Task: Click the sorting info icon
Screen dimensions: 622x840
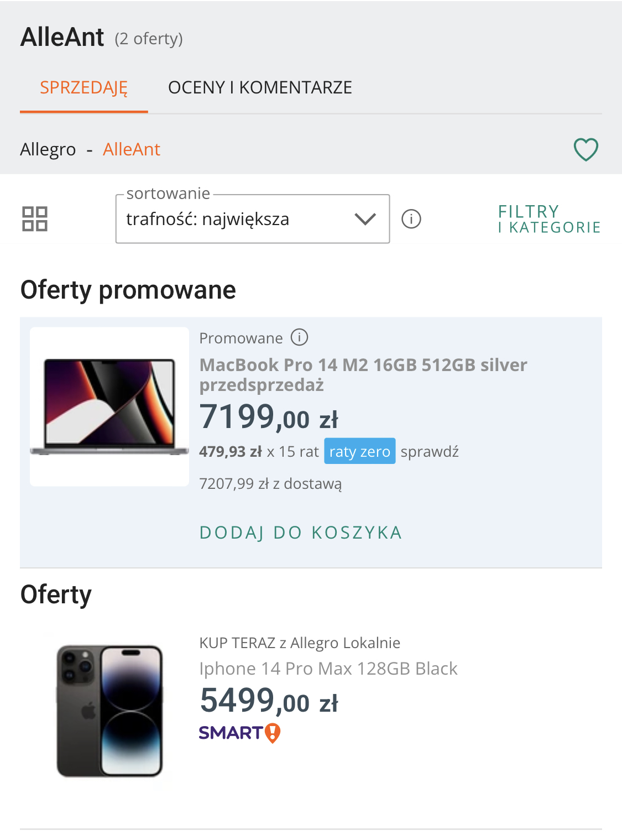Action: pos(411,219)
